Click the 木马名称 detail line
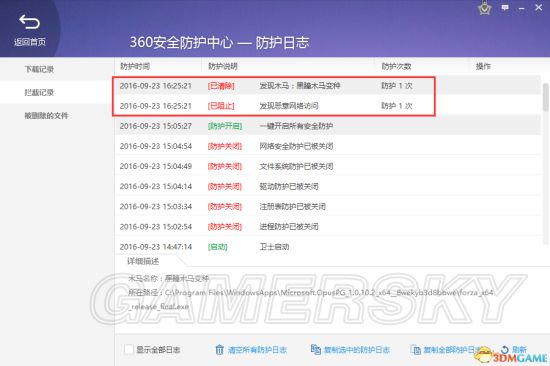550x366 pixels. coord(168,279)
